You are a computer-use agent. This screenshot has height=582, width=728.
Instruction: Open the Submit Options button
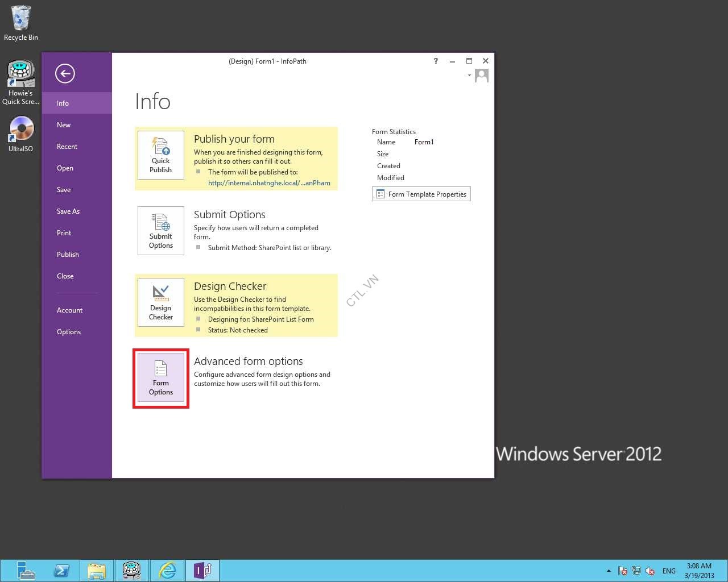point(161,231)
